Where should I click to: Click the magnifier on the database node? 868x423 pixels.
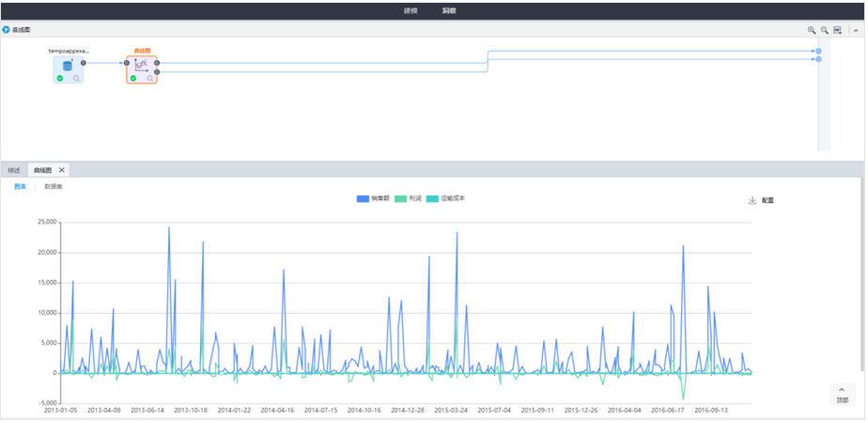click(76, 79)
